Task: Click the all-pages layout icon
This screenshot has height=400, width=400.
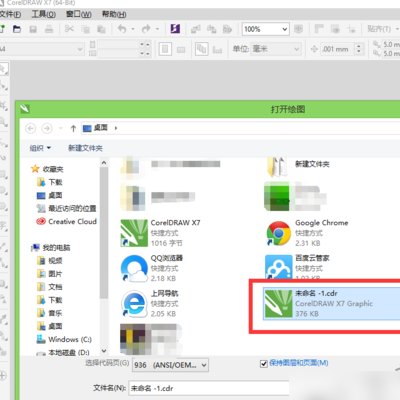Action: (x=201, y=49)
